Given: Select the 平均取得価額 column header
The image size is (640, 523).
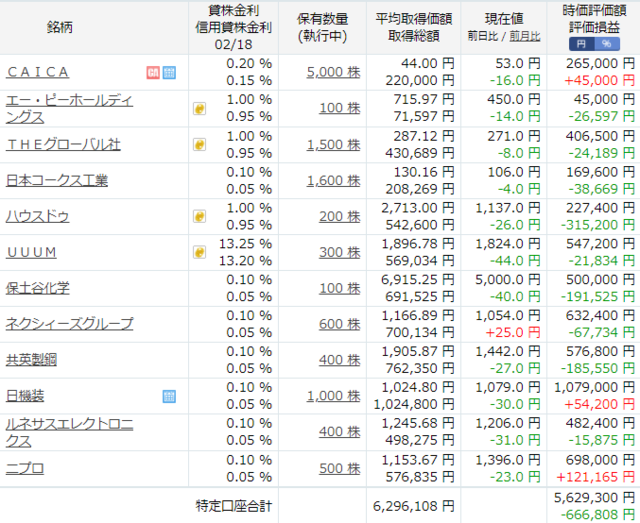Looking at the screenshot, I should 413,19.
